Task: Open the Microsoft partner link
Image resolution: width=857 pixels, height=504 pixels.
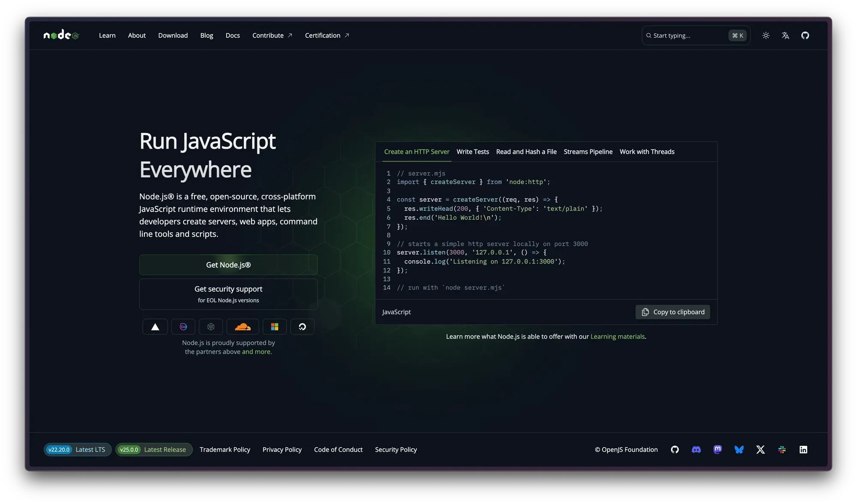Action: point(275,326)
